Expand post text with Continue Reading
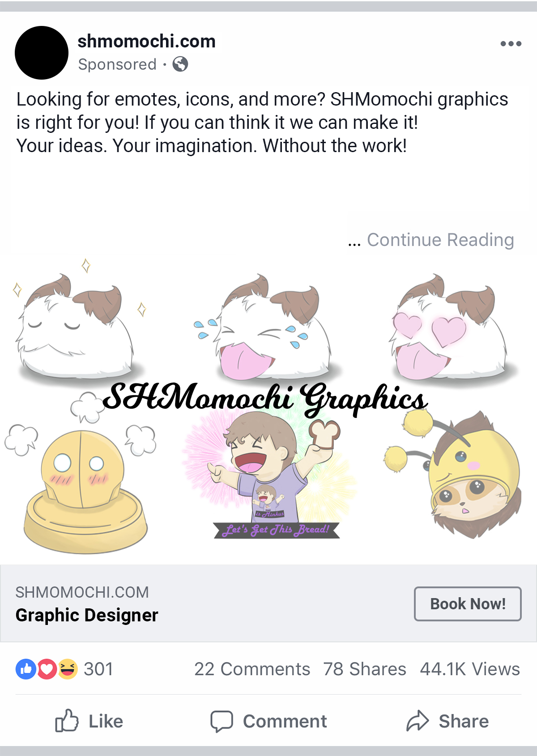 [440, 240]
